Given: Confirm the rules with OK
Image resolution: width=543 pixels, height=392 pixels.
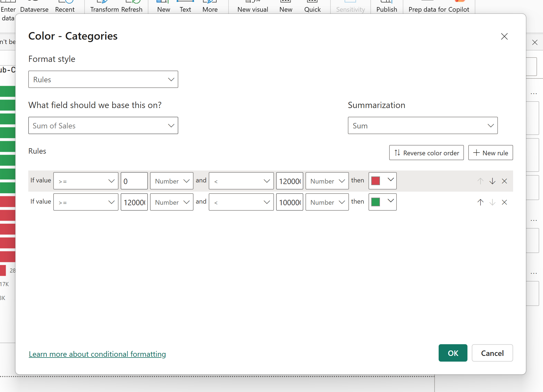Looking at the screenshot, I should click(453, 353).
